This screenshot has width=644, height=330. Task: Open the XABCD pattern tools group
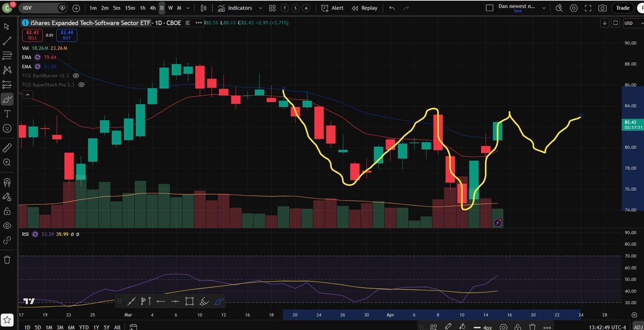tap(8, 70)
